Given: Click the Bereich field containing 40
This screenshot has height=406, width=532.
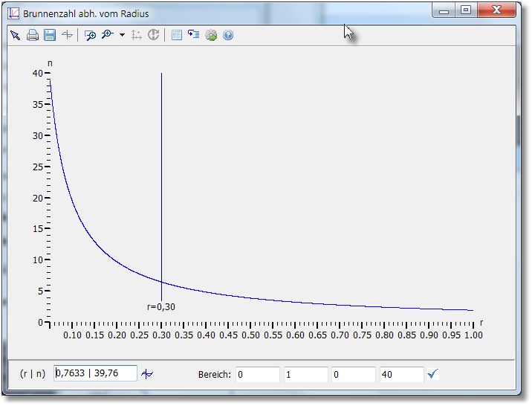Looking at the screenshot, I should click(401, 375).
